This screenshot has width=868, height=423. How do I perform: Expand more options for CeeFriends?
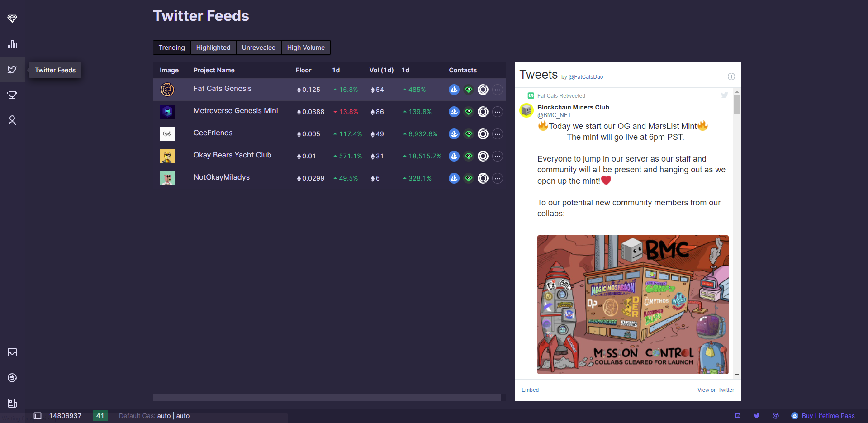(x=498, y=134)
